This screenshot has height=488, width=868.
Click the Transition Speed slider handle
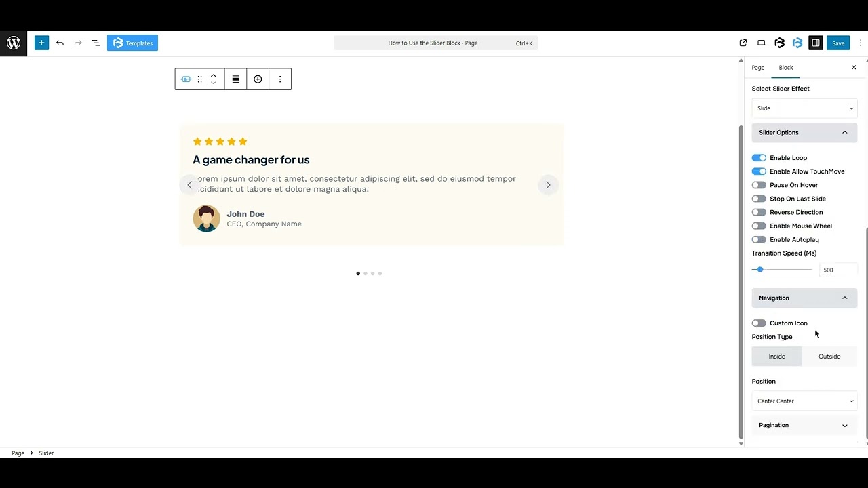760,270
